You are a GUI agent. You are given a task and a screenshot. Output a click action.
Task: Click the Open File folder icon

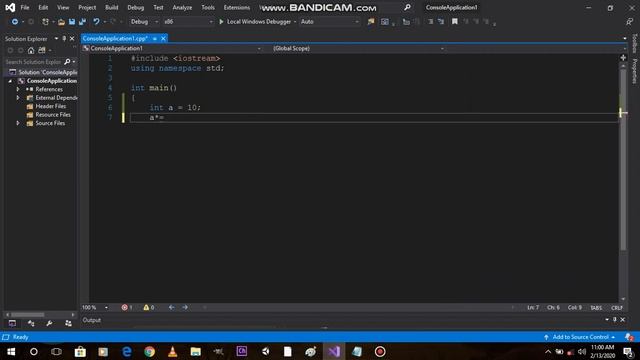point(61,22)
